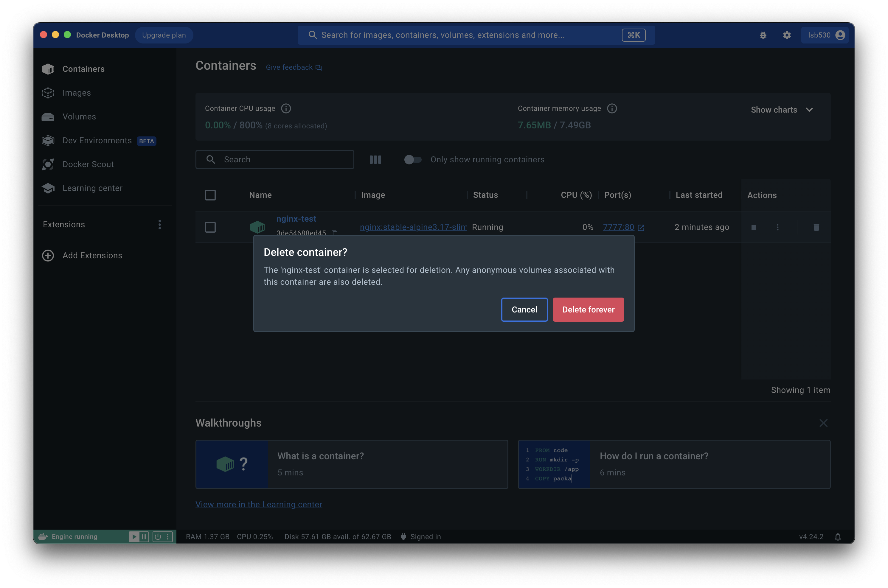Check the nginx-test row checkbox
This screenshot has height=588, width=888.
[210, 227]
